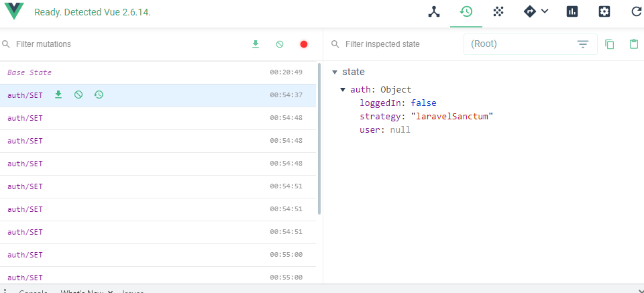Click the 'state' label in the inspector
This screenshot has height=293, width=644.
tap(354, 72)
